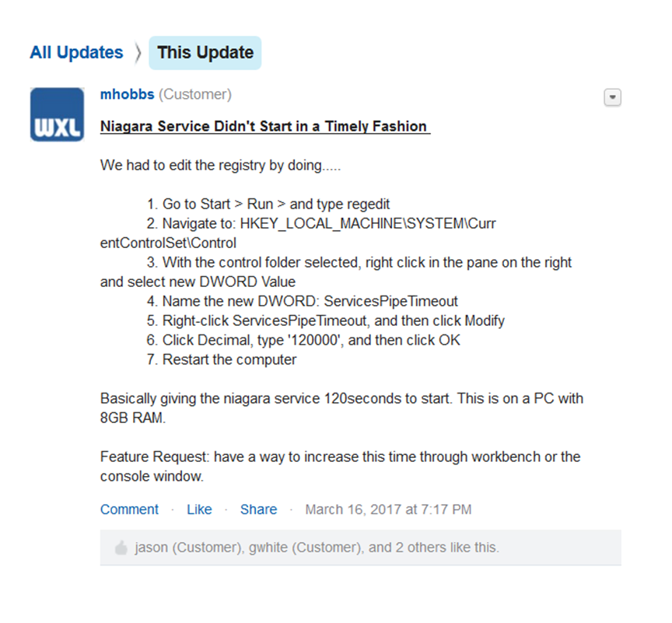Click the March 16, 2017 timestamp

[388, 509]
